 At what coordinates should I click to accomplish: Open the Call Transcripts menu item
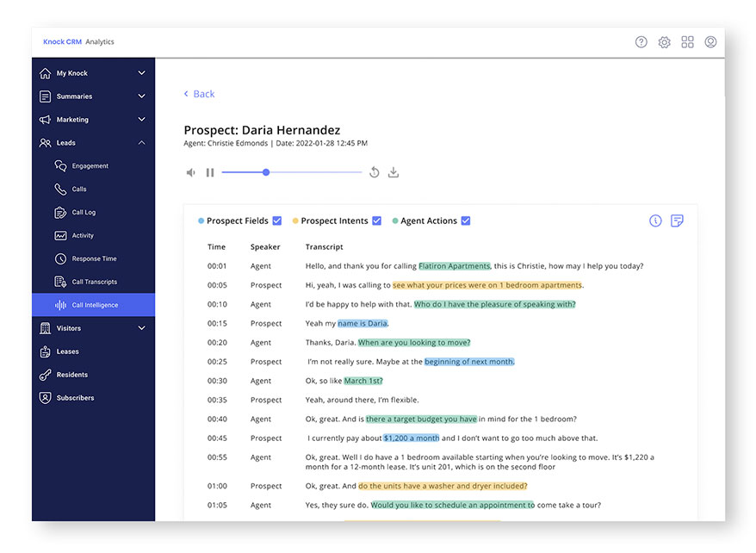pyautogui.click(x=95, y=282)
